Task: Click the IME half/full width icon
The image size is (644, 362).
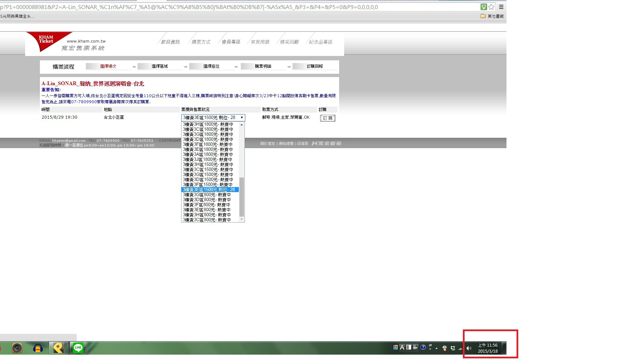Action: tap(409, 347)
